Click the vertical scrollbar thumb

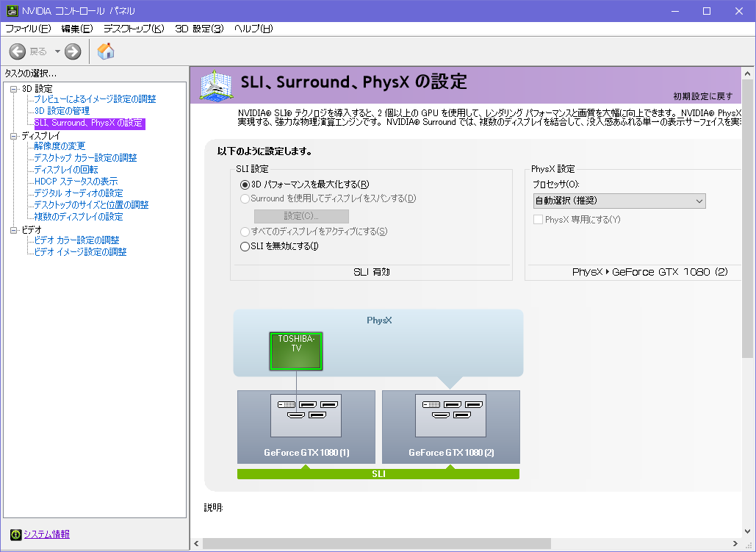747,219
